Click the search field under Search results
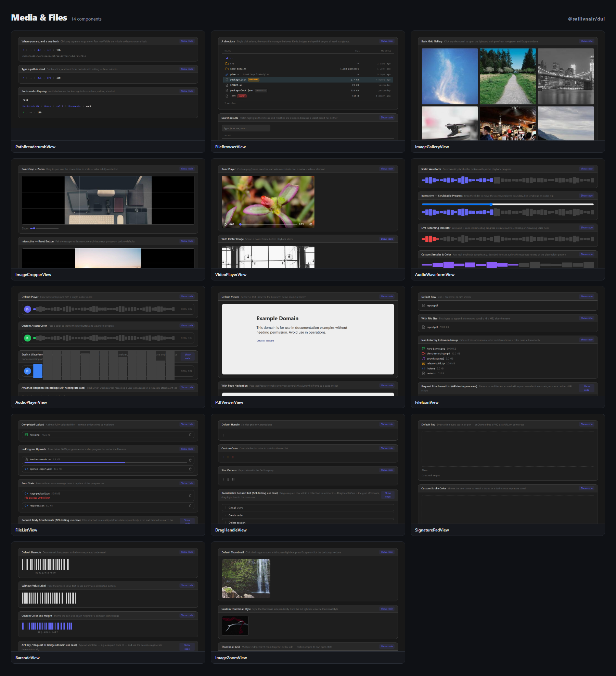The width and height of the screenshot is (616, 676). 246,128
